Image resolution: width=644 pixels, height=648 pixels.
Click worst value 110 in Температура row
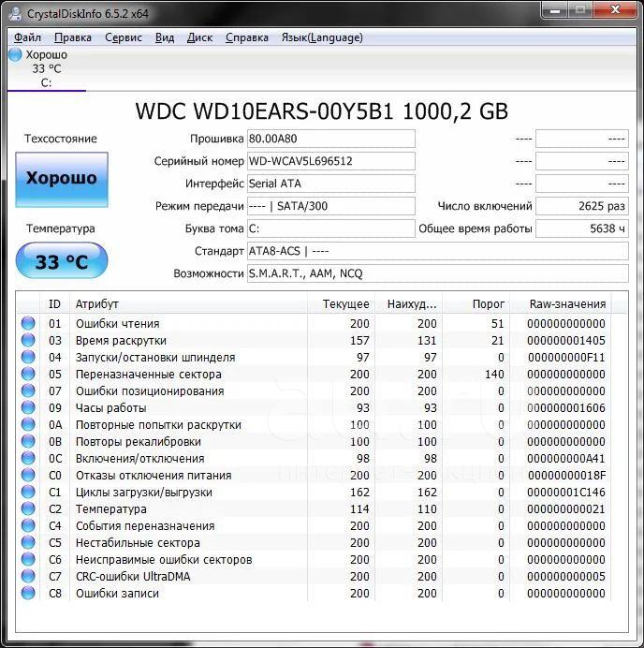[x=427, y=509]
